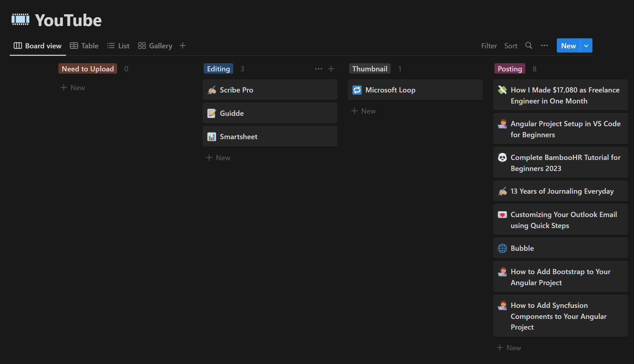Click the panda icon on BambooHR card
The width and height of the screenshot is (634, 364).
502,157
